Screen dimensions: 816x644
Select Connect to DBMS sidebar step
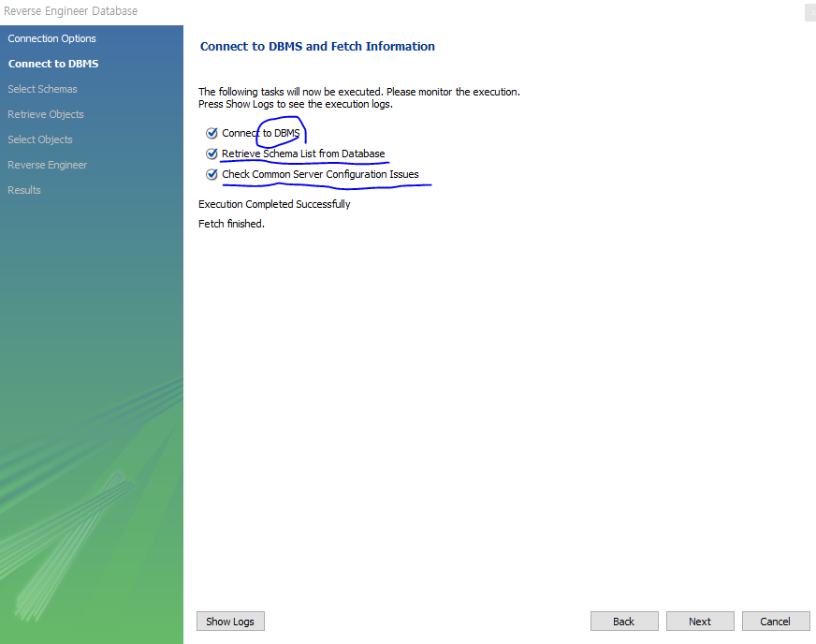53,64
